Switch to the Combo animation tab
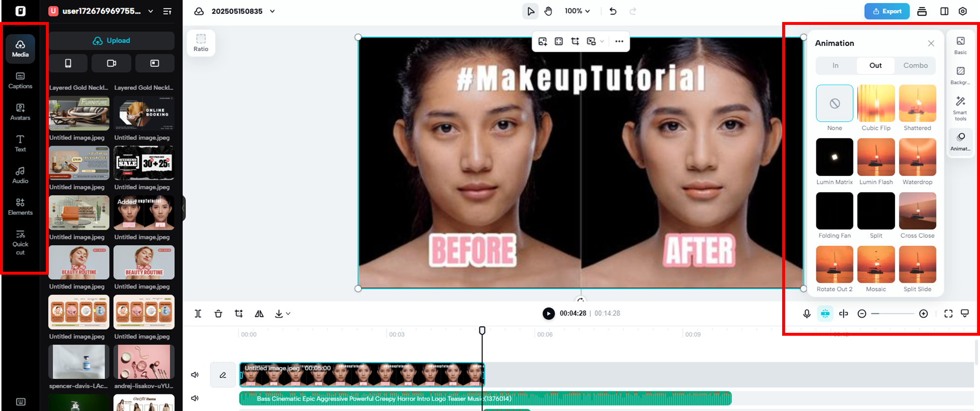 tap(915, 65)
